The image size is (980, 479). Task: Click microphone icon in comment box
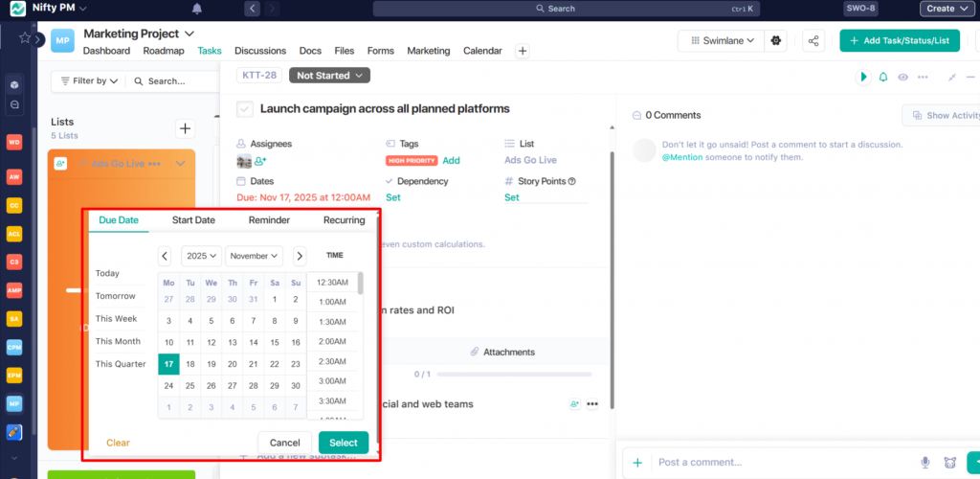coord(925,463)
